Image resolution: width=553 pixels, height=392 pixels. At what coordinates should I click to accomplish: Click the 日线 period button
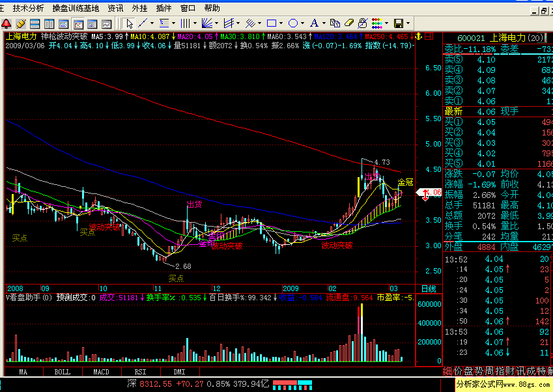[429, 288]
